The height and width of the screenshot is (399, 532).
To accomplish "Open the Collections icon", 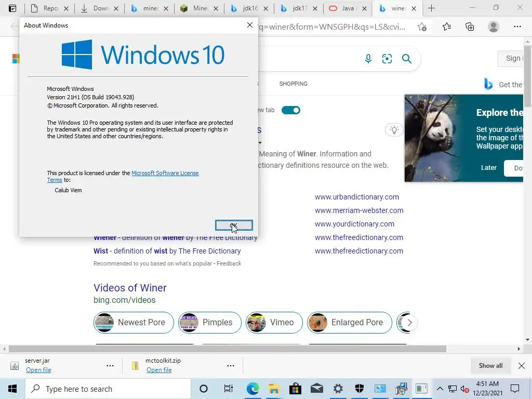I will (x=470, y=26).
